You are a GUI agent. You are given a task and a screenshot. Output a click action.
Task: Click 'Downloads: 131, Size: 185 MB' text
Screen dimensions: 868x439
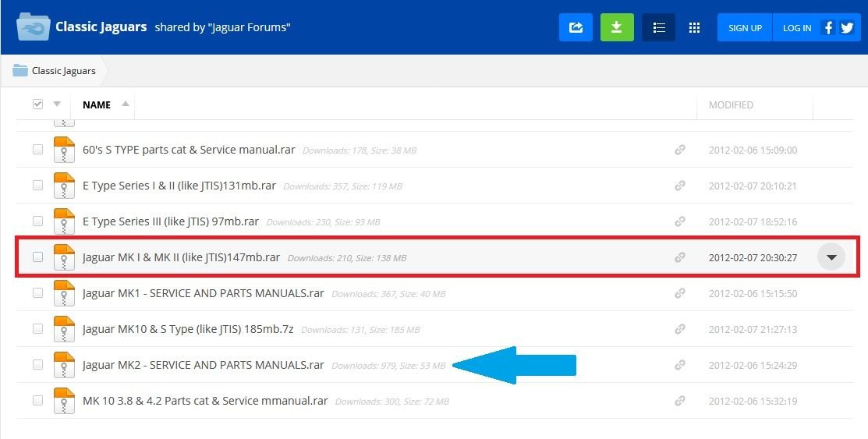pos(360,330)
